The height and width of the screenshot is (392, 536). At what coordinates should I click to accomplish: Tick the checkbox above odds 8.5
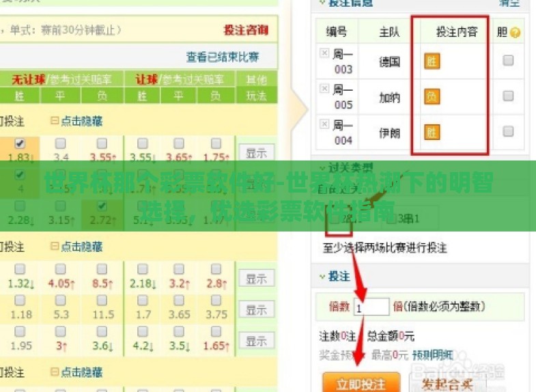102,269
